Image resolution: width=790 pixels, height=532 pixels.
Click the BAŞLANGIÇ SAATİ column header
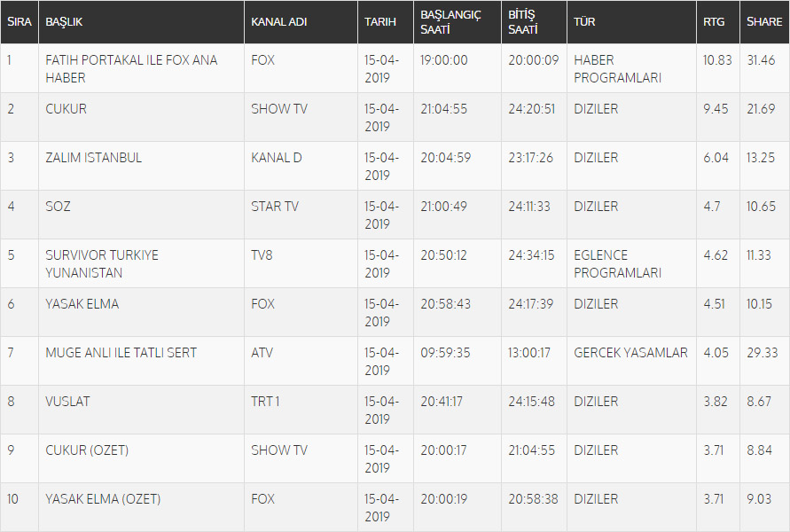(x=450, y=22)
